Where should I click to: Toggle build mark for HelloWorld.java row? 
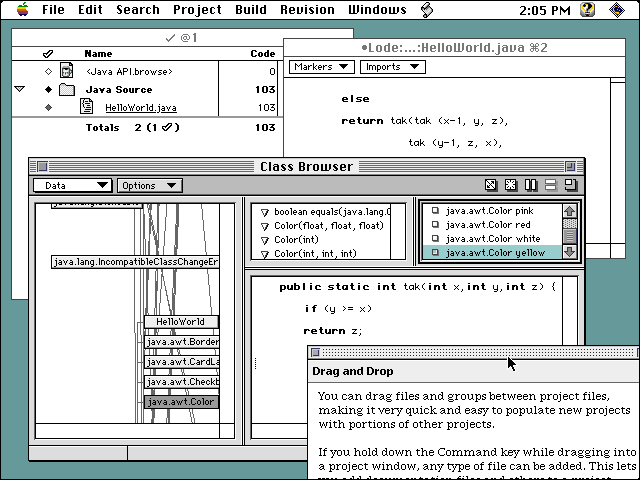(48, 107)
